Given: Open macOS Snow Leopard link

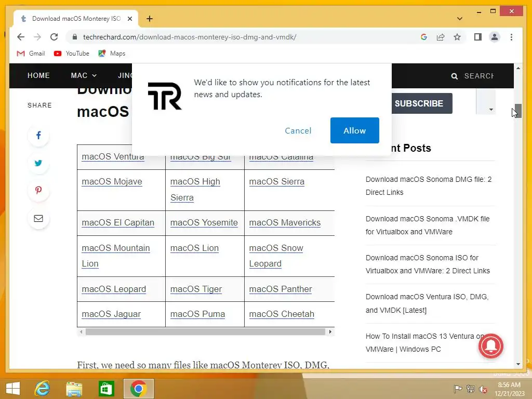Looking at the screenshot, I should 276,256.
